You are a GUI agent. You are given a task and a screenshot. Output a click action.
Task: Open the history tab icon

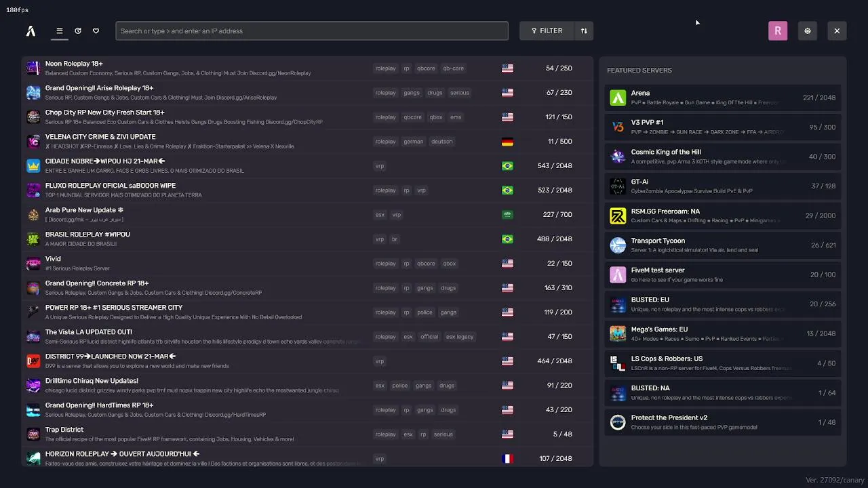(78, 30)
